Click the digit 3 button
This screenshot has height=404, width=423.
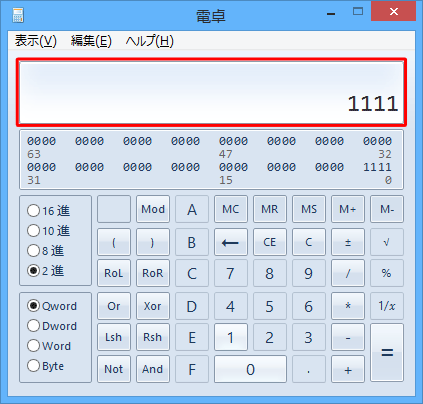tap(309, 337)
